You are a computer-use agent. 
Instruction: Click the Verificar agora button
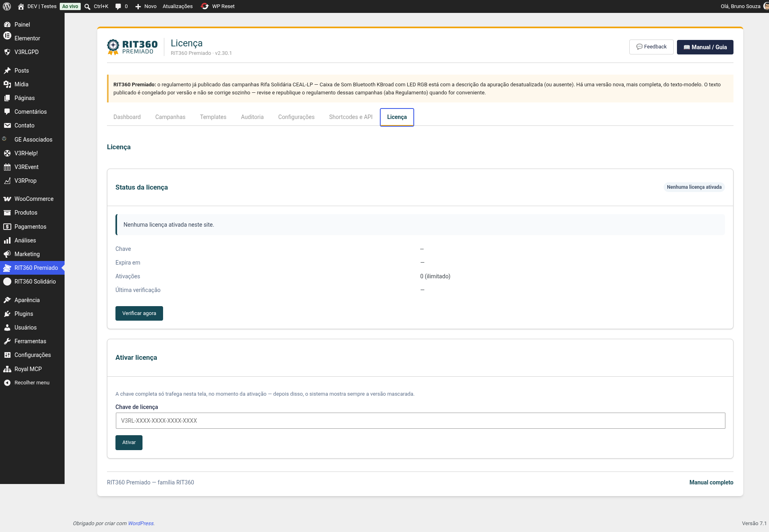[139, 313]
